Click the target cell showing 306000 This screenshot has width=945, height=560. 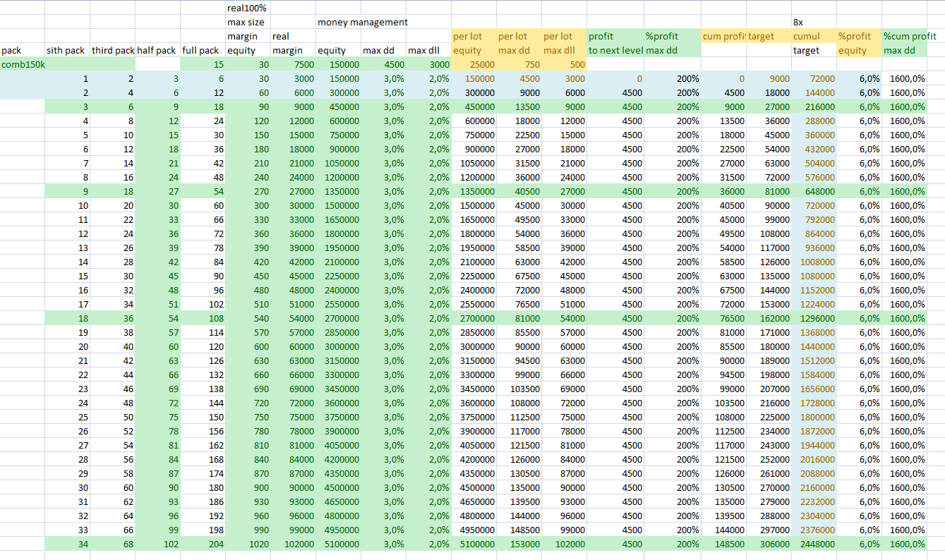click(x=769, y=544)
